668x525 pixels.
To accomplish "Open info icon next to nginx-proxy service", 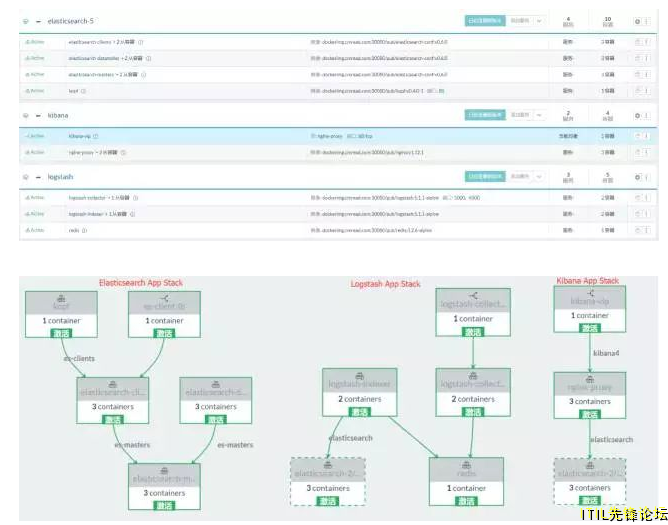I will click(123, 153).
